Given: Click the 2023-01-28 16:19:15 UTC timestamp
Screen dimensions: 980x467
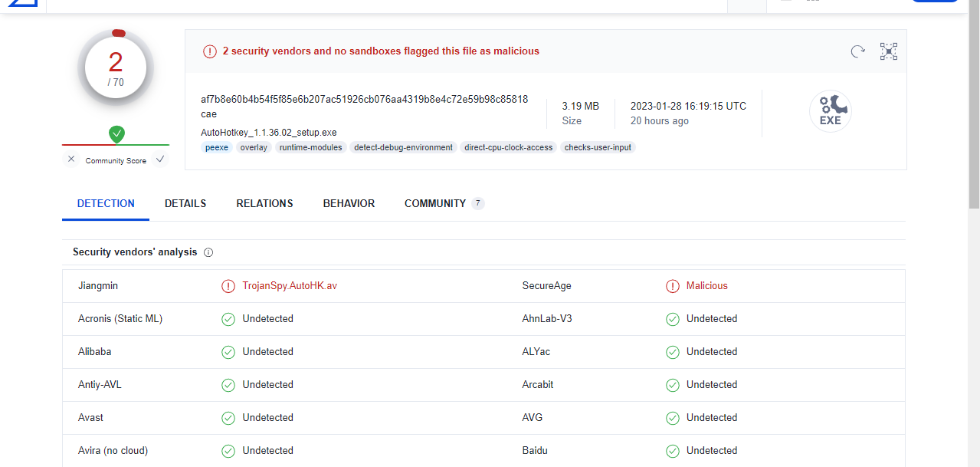Looking at the screenshot, I should [688, 106].
